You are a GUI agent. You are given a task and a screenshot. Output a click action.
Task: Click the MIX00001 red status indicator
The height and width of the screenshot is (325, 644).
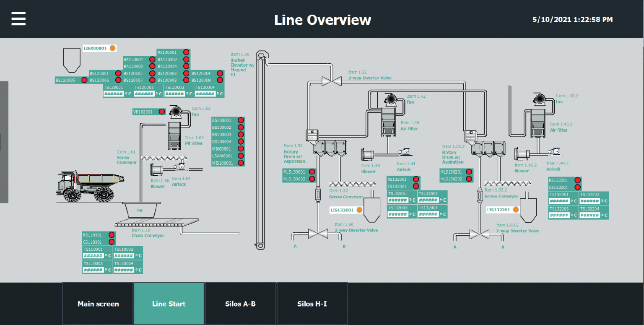pyautogui.click(x=241, y=148)
